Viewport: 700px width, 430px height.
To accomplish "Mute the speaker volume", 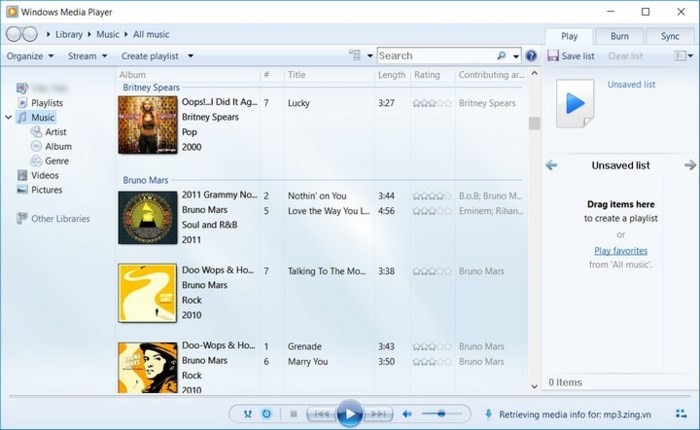I will (407, 413).
